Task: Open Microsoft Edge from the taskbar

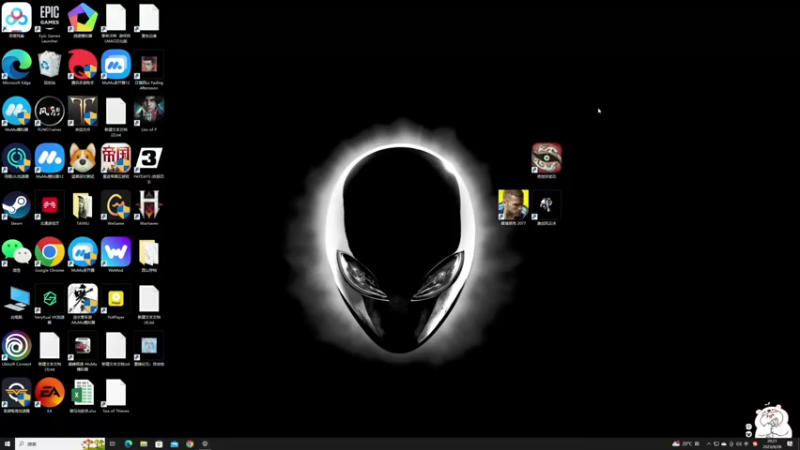Action: coord(128,444)
